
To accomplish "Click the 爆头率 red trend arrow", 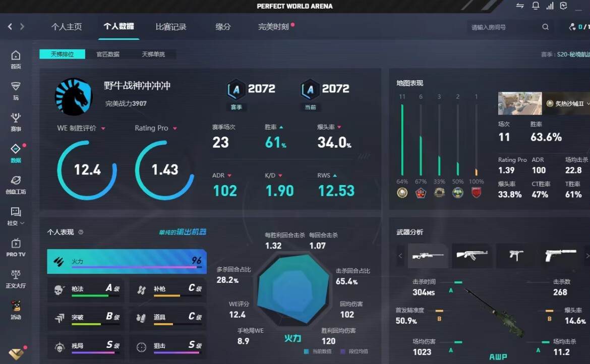I will click(339, 127).
